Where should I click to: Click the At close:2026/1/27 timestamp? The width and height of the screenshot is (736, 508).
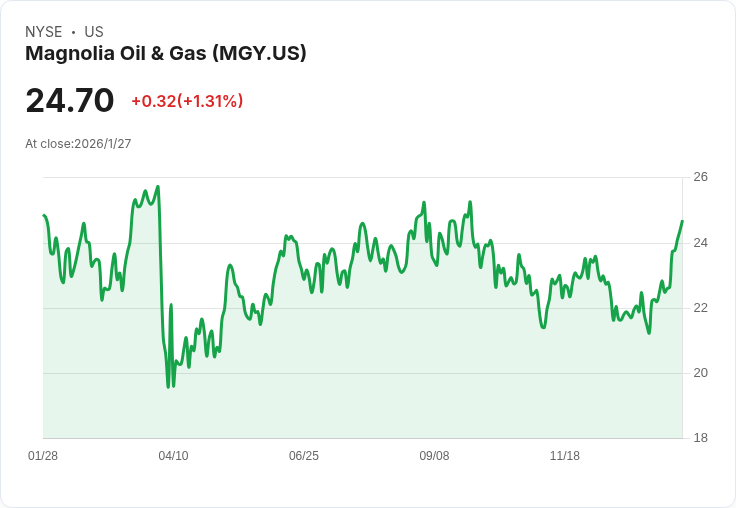point(78,144)
